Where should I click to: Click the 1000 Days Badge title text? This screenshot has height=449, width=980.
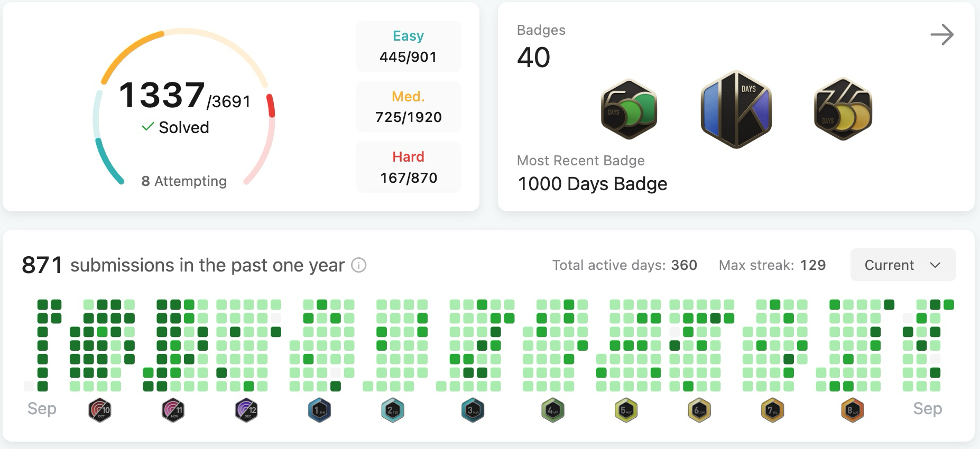coord(592,184)
